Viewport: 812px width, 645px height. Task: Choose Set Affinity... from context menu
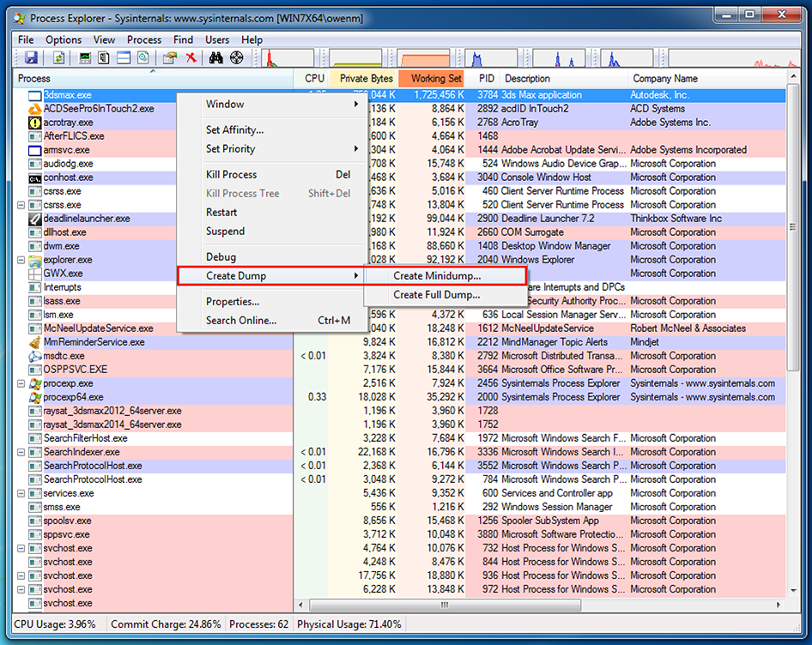(x=272, y=130)
